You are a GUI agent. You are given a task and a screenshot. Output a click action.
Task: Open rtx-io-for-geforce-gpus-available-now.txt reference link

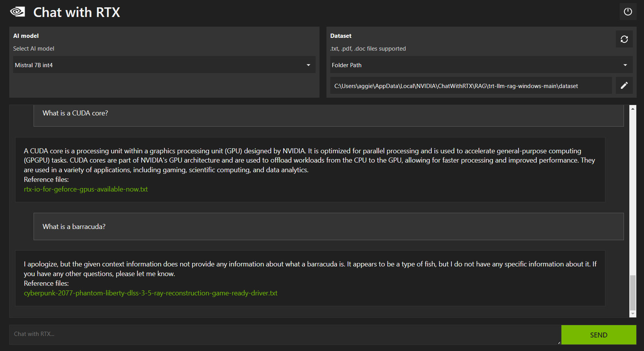pos(86,189)
